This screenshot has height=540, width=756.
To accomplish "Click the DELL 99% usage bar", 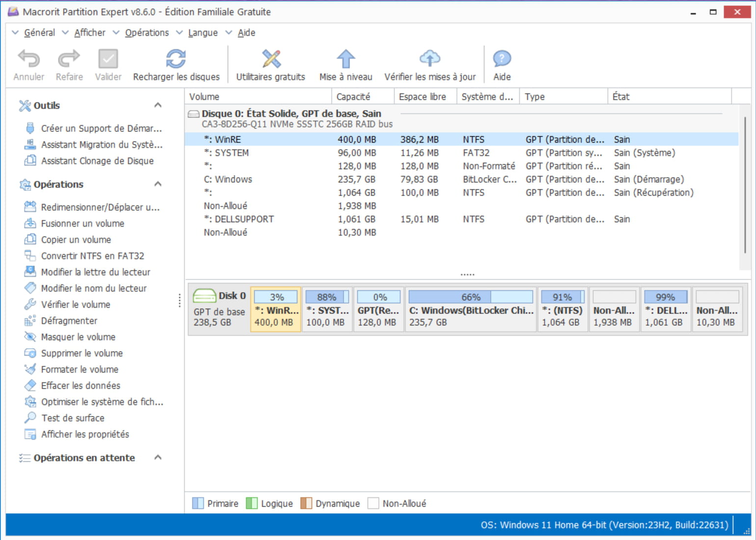I will point(666,297).
